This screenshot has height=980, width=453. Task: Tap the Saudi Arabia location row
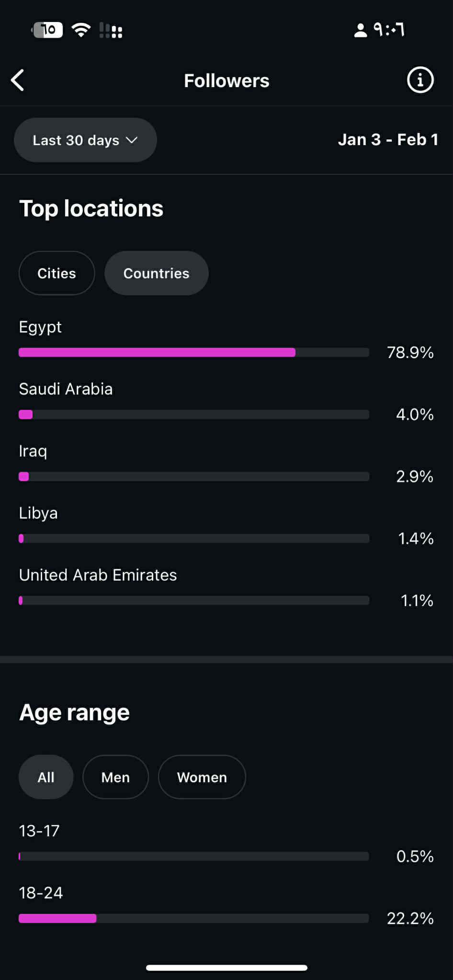[66, 389]
